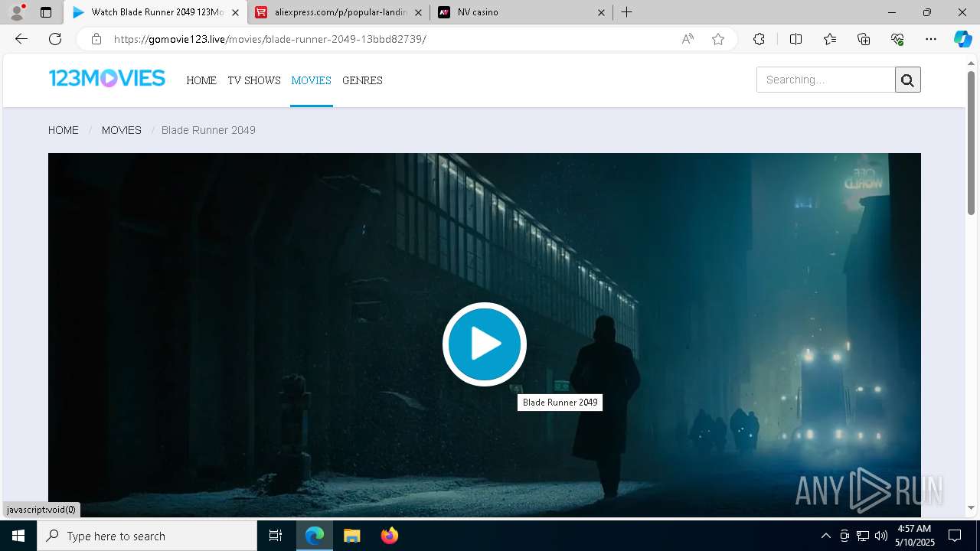Go back to previous page

21,39
